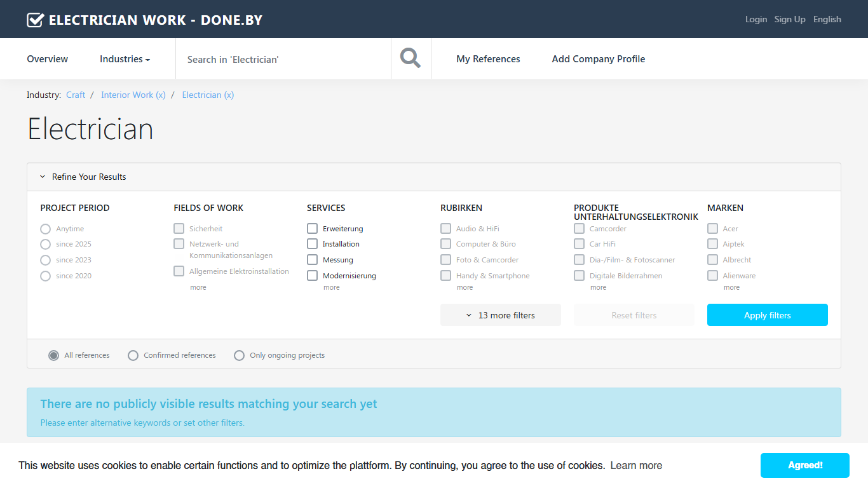Tick Digitale Bilderrahmen checkbox
This screenshot has width=868, height=488.
pyautogui.click(x=580, y=275)
